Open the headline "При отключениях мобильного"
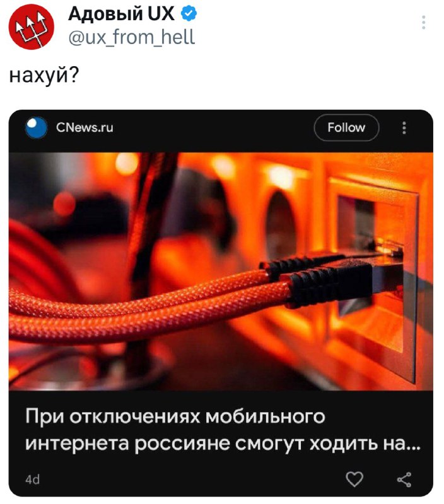The image size is (444, 504). click(175, 417)
